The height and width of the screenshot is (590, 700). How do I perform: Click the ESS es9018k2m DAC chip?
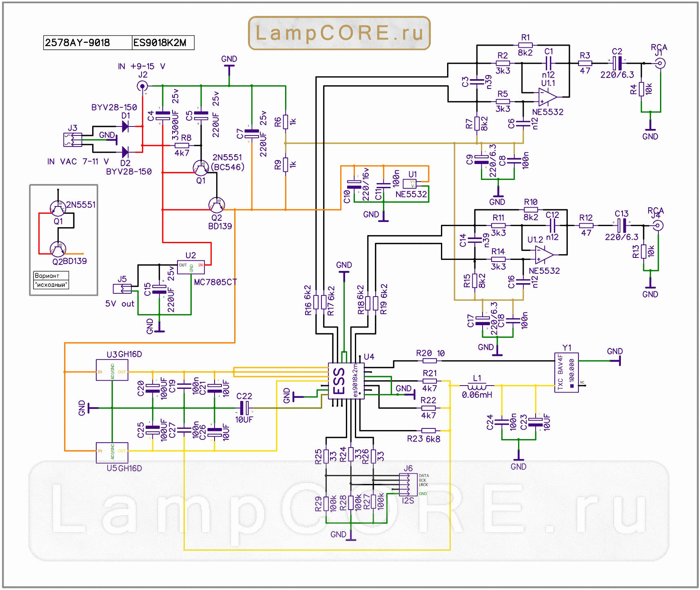pyautogui.click(x=346, y=381)
